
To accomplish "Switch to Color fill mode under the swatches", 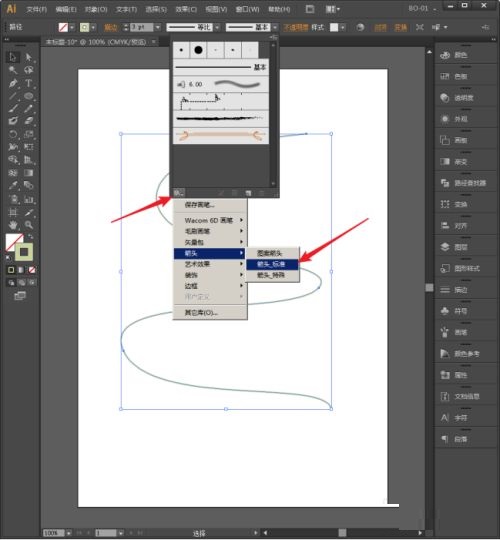I will coord(11,270).
